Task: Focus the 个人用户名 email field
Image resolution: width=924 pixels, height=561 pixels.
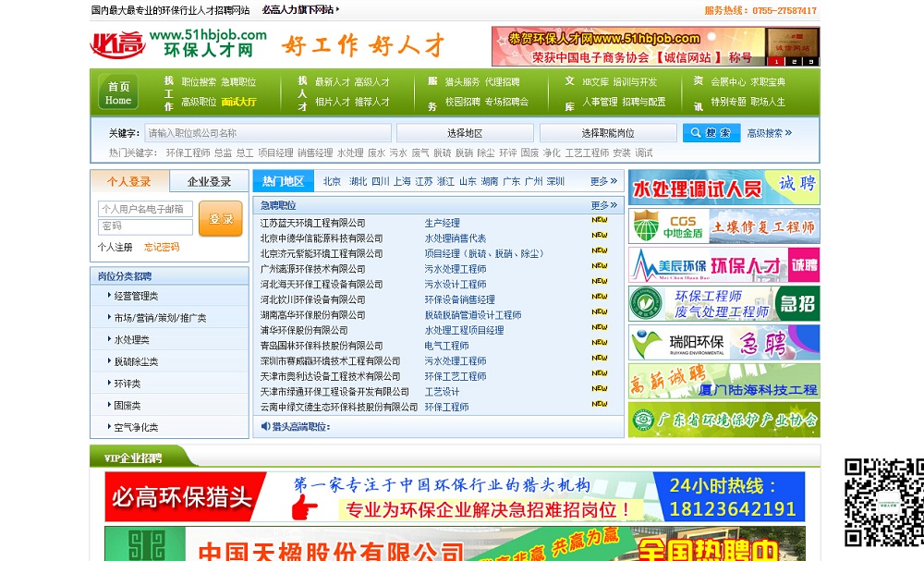Action: click(145, 209)
